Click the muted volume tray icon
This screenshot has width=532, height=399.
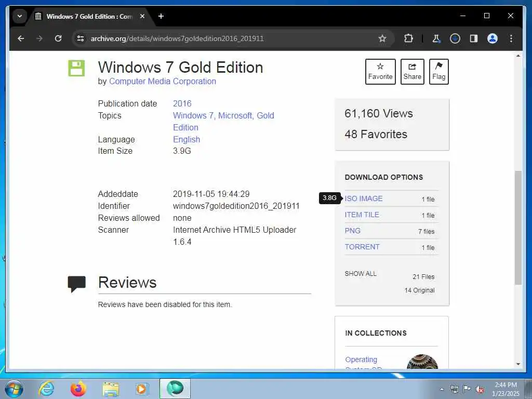coord(480,389)
